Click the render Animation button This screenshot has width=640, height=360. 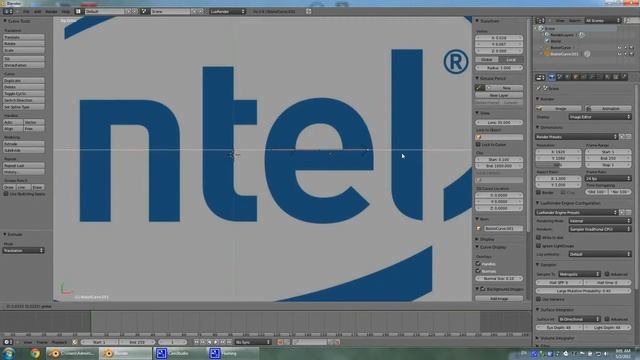[x=609, y=109]
